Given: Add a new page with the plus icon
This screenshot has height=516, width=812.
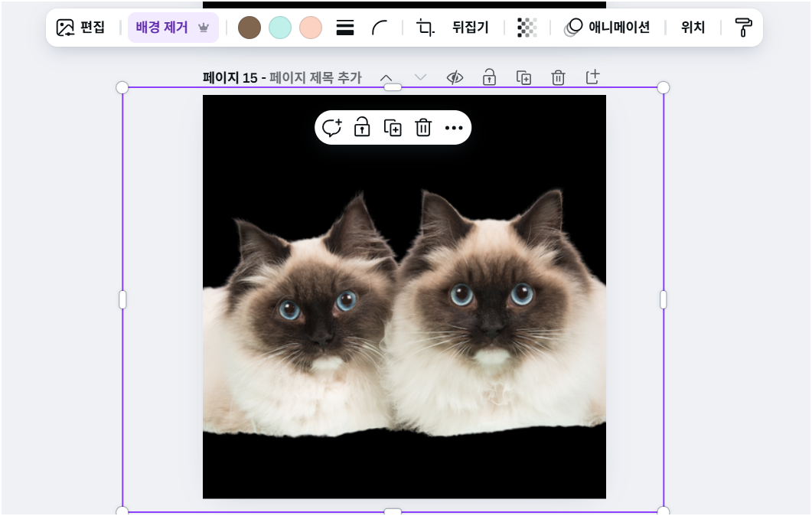Looking at the screenshot, I should [592, 77].
